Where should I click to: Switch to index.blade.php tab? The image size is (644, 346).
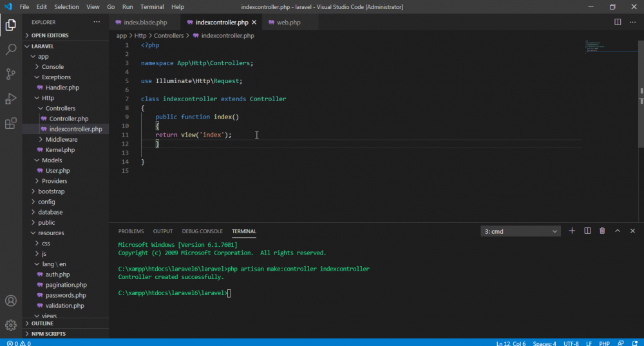(x=145, y=22)
